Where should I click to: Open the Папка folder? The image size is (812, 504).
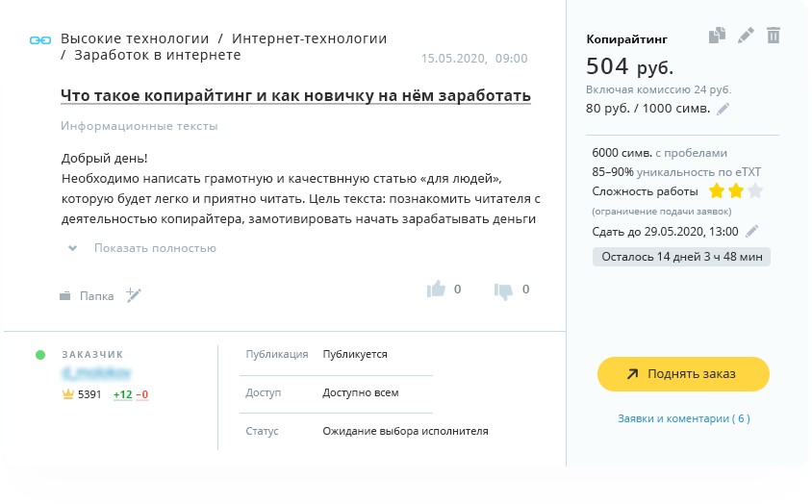[95, 296]
